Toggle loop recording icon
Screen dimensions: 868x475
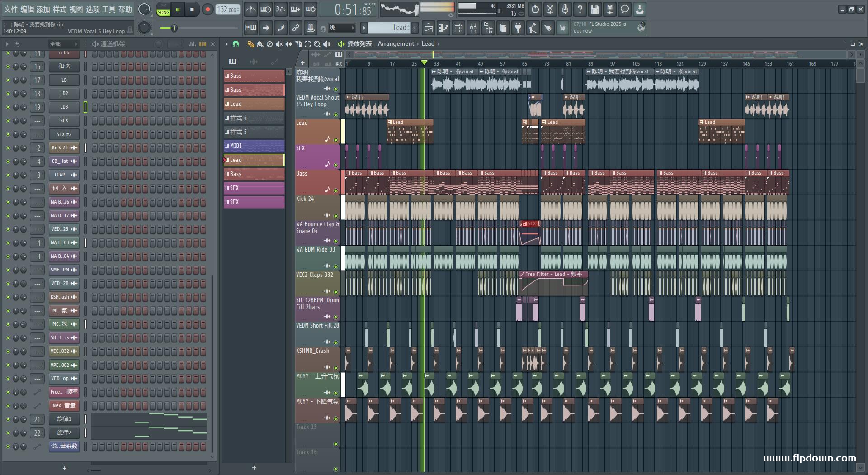[x=311, y=9]
